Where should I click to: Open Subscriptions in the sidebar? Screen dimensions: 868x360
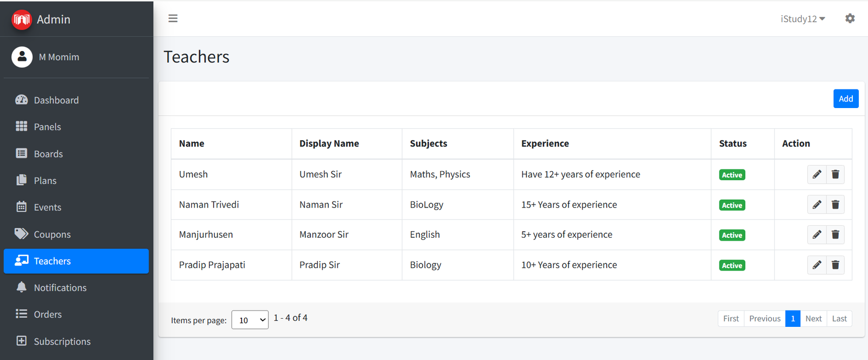62,341
